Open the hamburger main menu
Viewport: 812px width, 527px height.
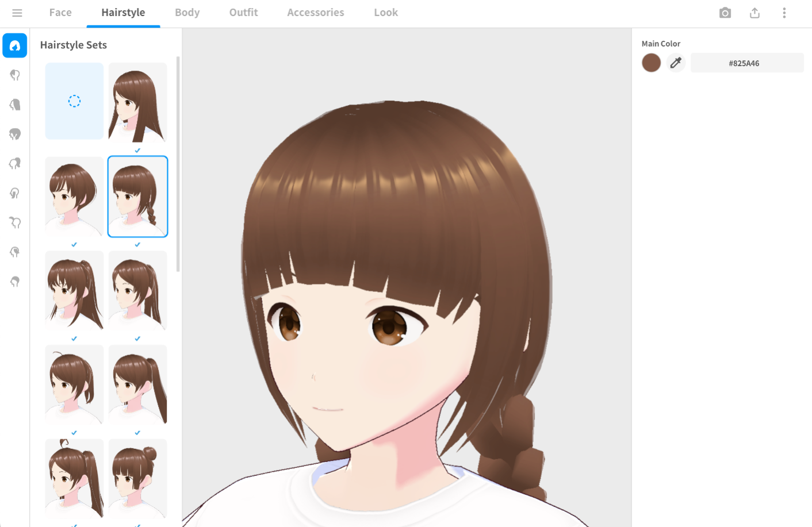(17, 13)
